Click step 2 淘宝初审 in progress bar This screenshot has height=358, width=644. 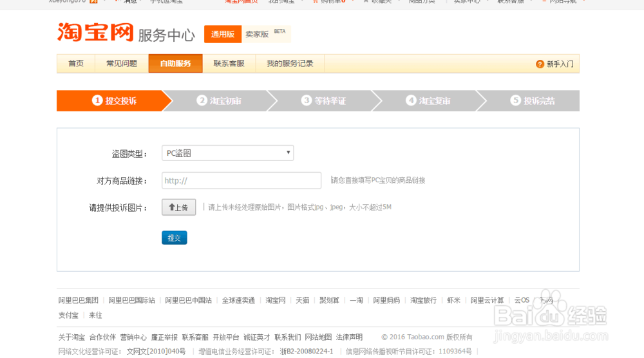click(219, 100)
